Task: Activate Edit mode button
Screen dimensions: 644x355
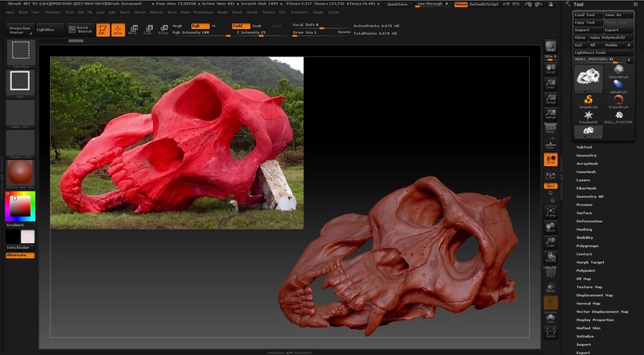Action: point(103,30)
